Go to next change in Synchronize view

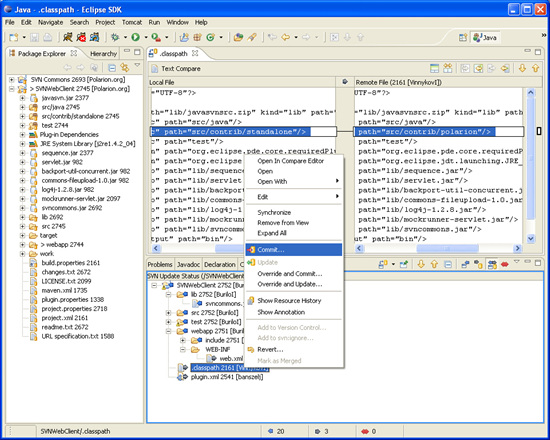[421, 264]
